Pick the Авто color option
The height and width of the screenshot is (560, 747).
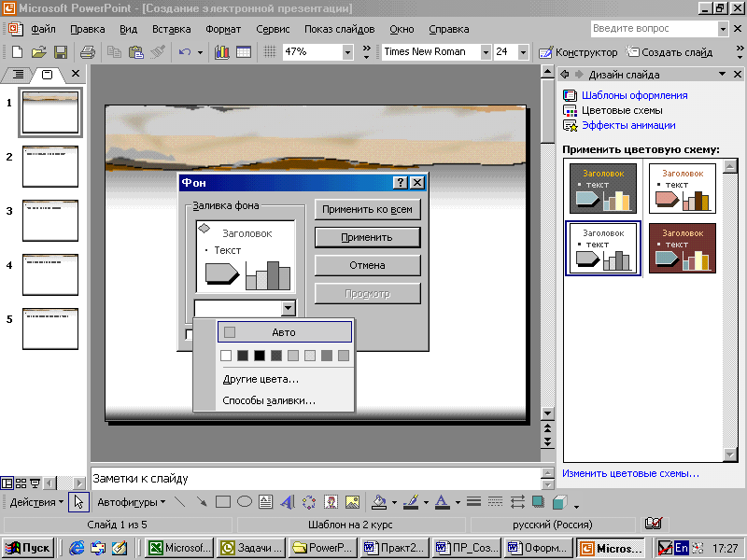click(x=285, y=332)
